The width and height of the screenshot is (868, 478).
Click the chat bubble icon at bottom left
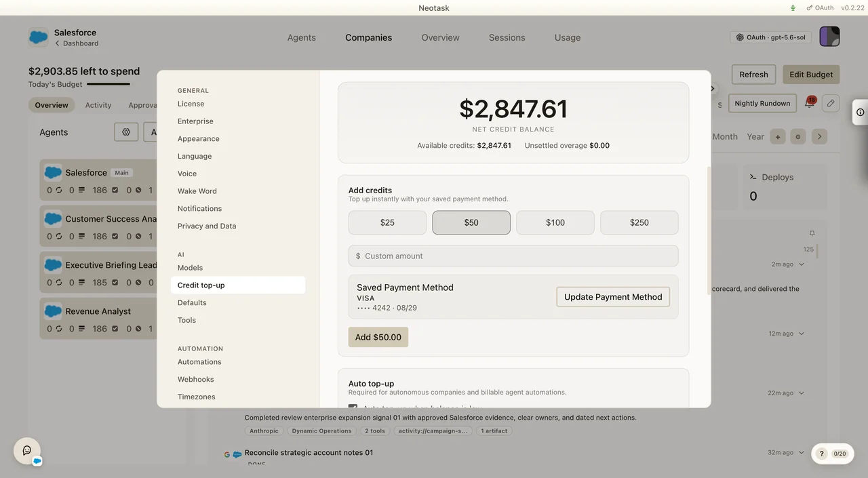pyautogui.click(x=27, y=450)
